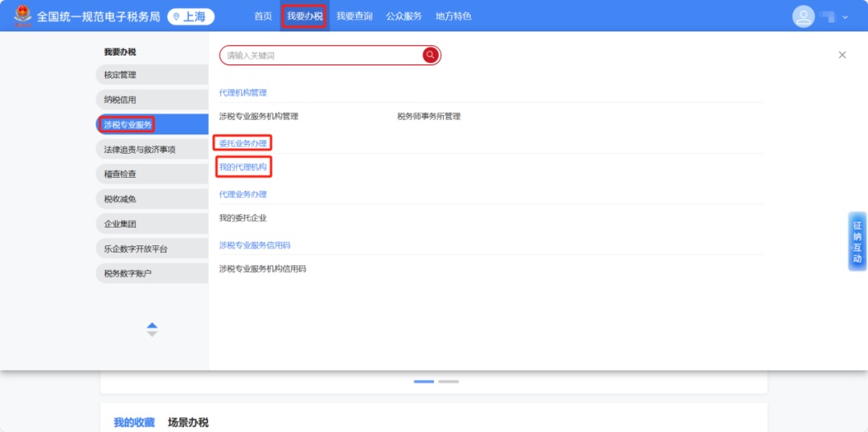Select 税收减免 in the sidebar
Screen dimensions: 868x432
pyautogui.click(x=121, y=199)
